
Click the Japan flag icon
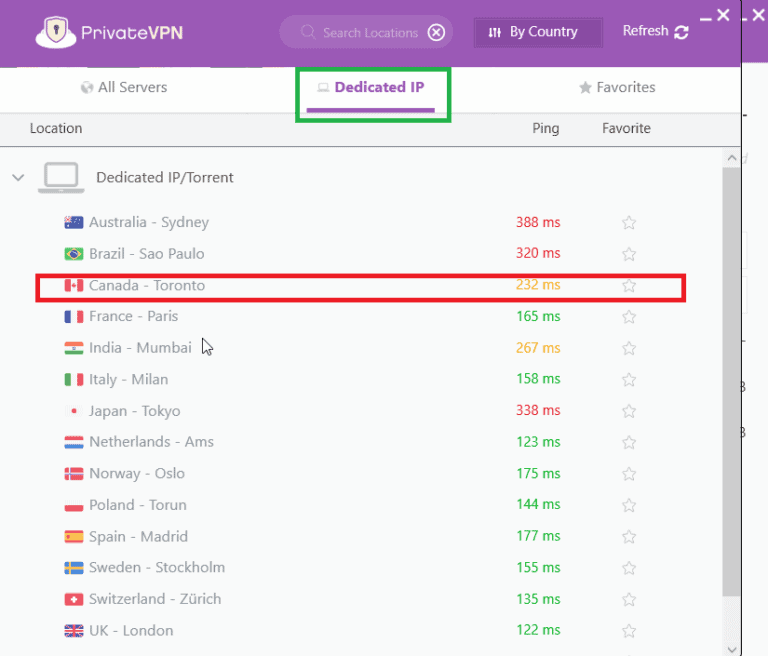[x=73, y=411]
